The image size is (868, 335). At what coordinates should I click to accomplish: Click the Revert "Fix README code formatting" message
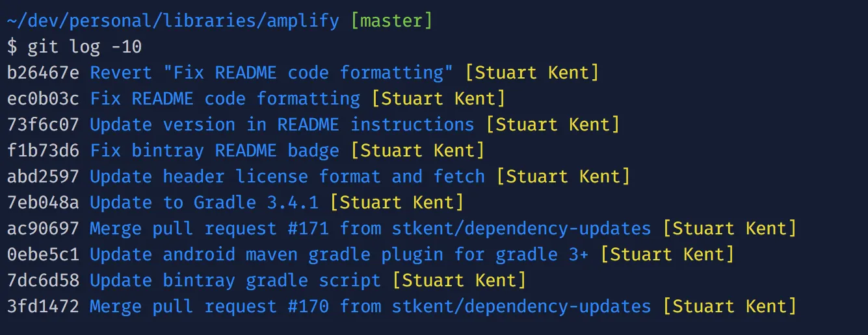pos(272,73)
